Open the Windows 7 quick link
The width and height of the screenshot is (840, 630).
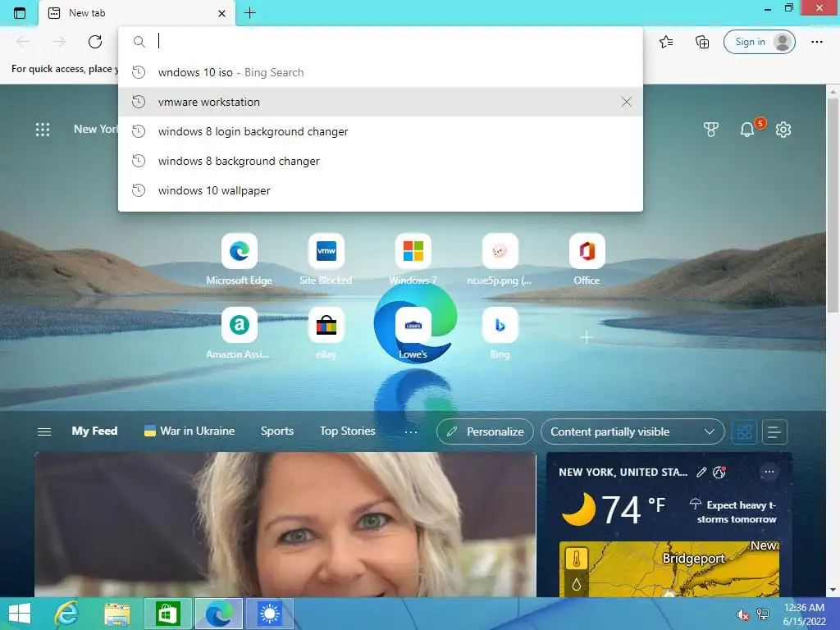413,260
